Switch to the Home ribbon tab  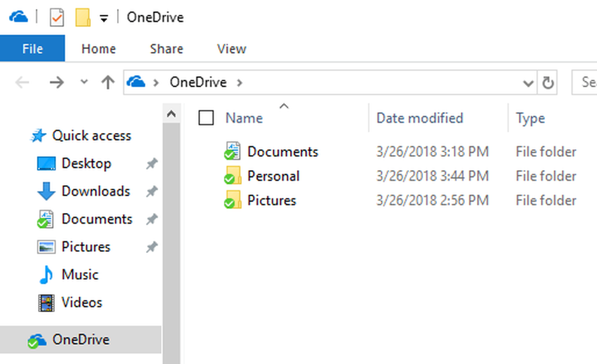point(99,49)
